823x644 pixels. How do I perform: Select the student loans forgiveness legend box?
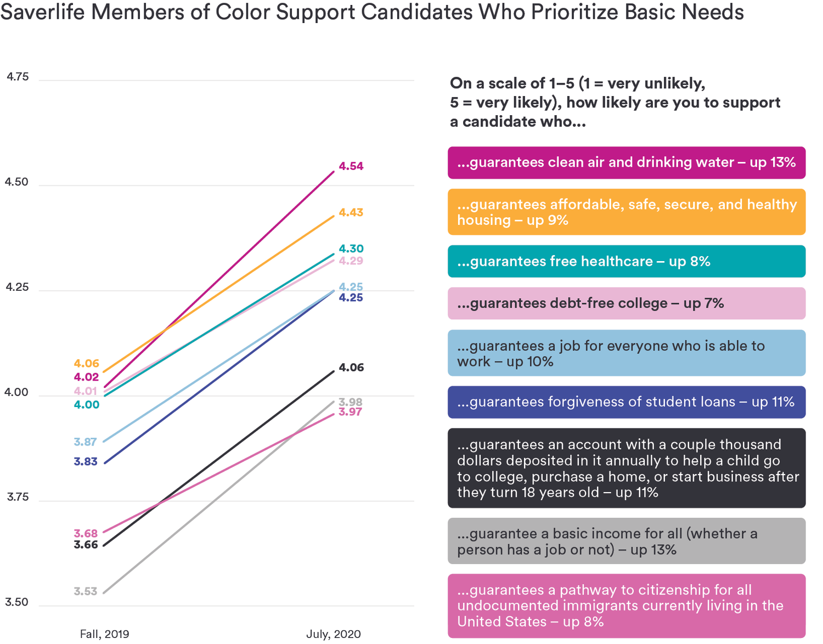[x=626, y=402]
